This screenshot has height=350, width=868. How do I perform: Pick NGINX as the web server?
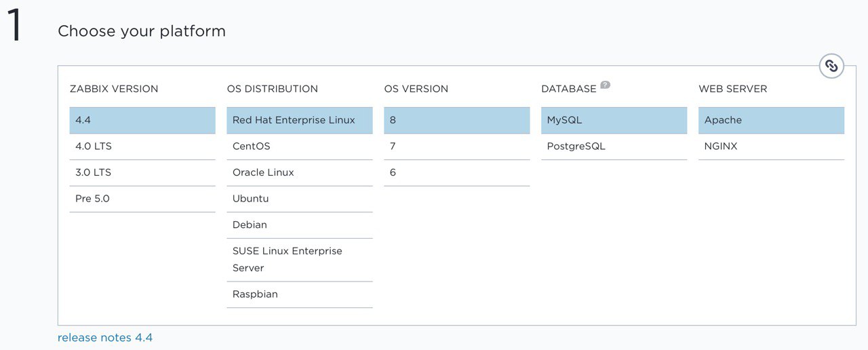coord(772,147)
